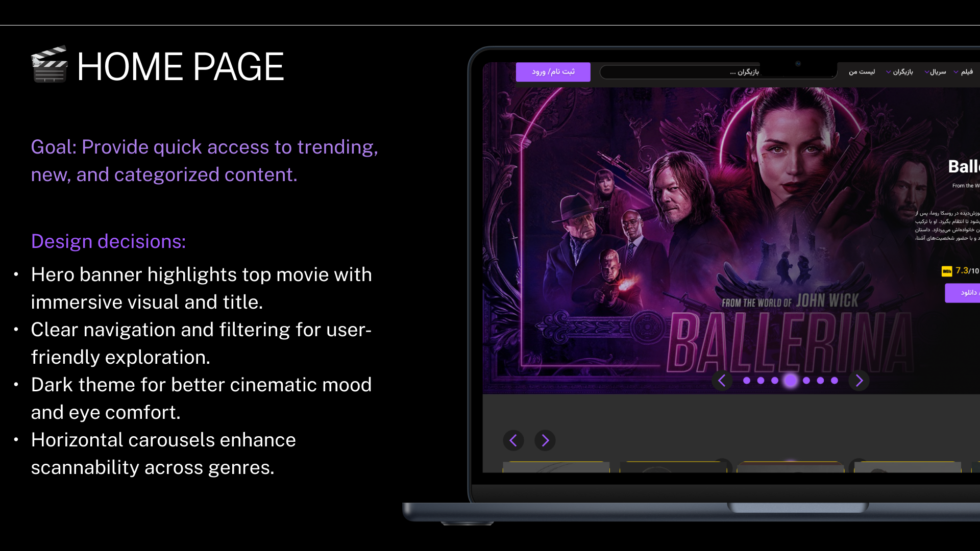Open the My List menu item

[x=862, y=72]
